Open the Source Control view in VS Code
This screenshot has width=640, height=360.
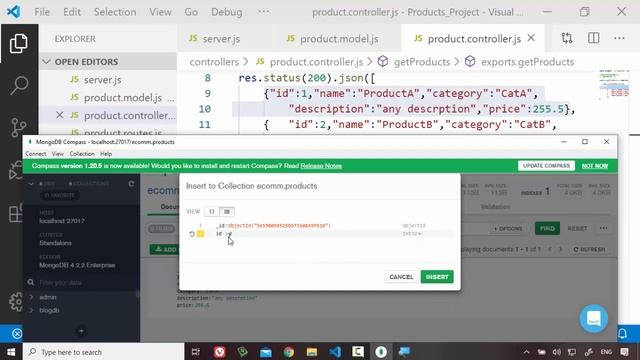pyautogui.click(x=19, y=127)
